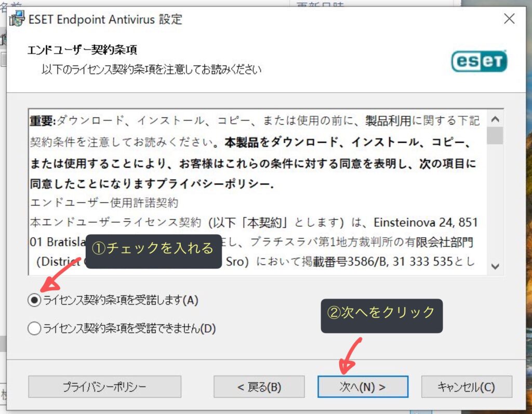The width and height of the screenshot is (532, 414).
Task: Select ライセンス契約条項を受諾できません(D) radio button
Action: coord(34,328)
